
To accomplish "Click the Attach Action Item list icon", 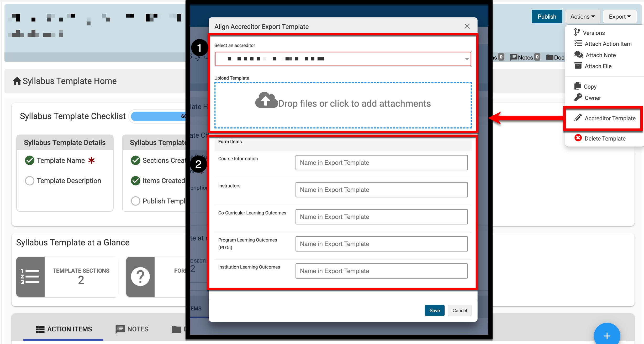I will (578, 44).
